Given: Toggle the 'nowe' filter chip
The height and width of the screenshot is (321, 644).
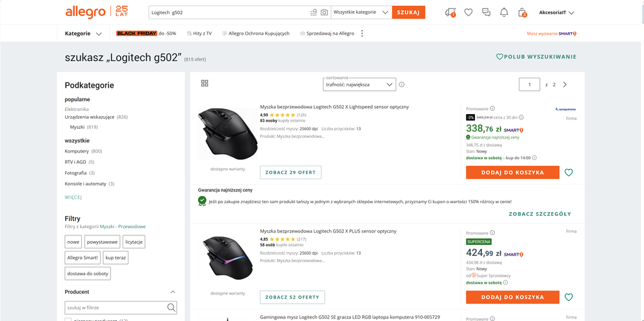Looking at the screenshot, I should 73,242.
